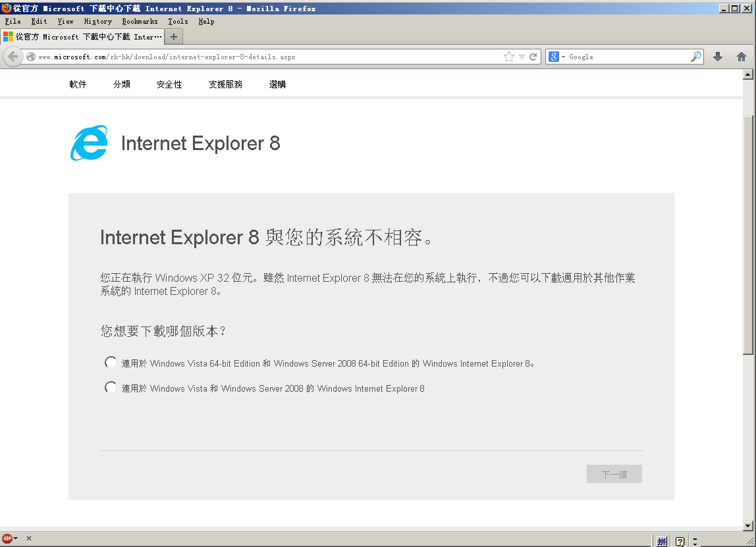Select the Microsoft download center tab
The height and width of the screenshot is (547, 756).
[82, 37]
